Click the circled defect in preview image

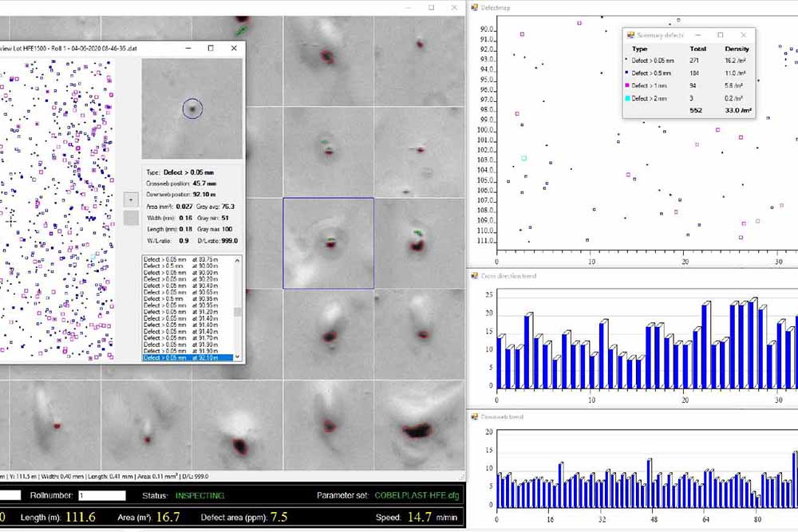(x=192, y=108)
